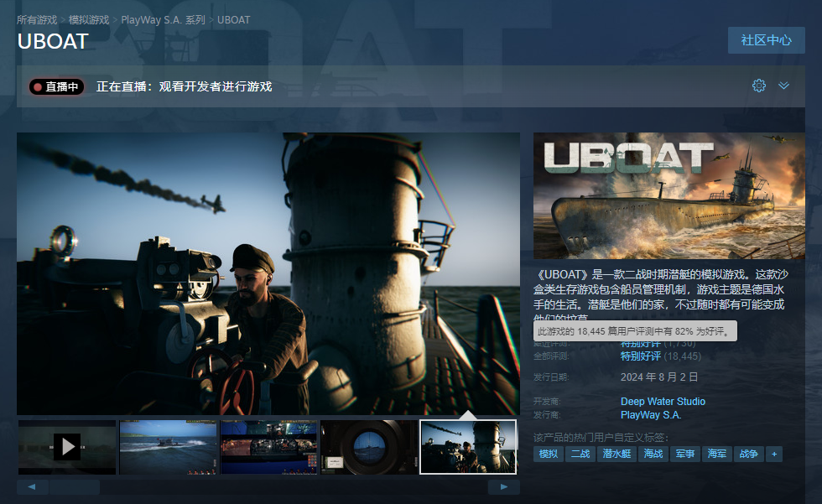Click the 直播中 live indicator badge
Image resolution: width=822 pixels, height=504 pixels.
[57, 86]
